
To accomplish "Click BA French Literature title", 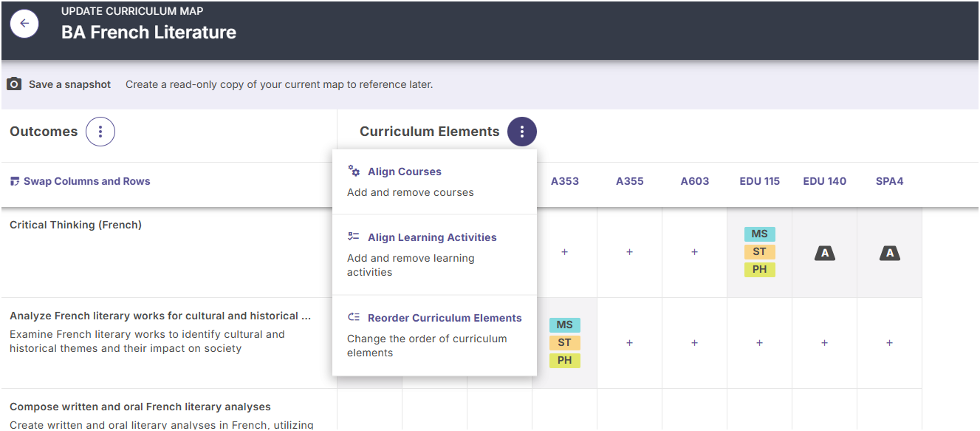I will pyautogui.click(x=148, y=33).
